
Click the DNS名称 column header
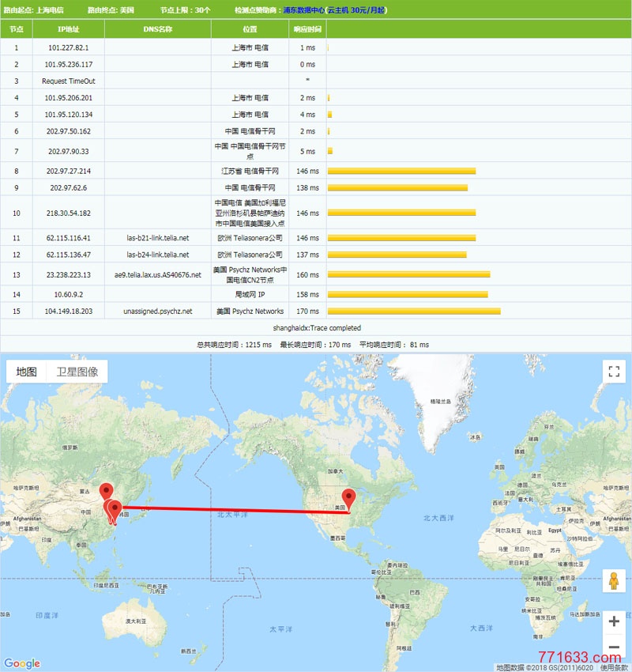coord(157,29)
